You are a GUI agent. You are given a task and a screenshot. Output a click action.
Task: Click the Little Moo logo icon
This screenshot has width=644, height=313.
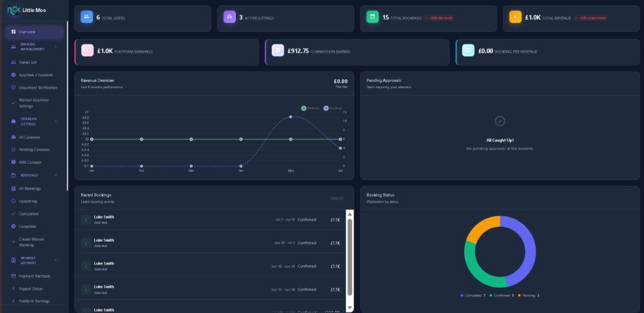(x=14, y=10)
